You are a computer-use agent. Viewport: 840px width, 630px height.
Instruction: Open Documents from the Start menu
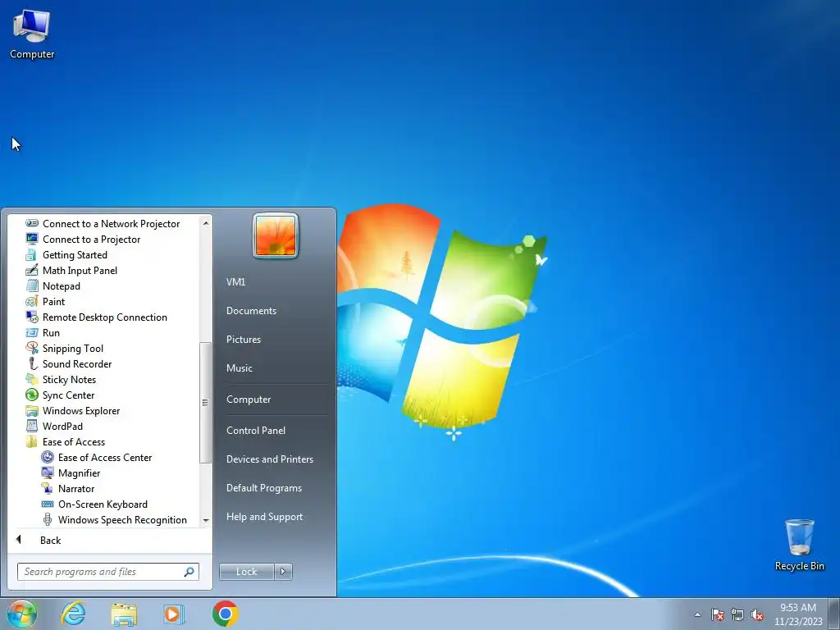251,311
